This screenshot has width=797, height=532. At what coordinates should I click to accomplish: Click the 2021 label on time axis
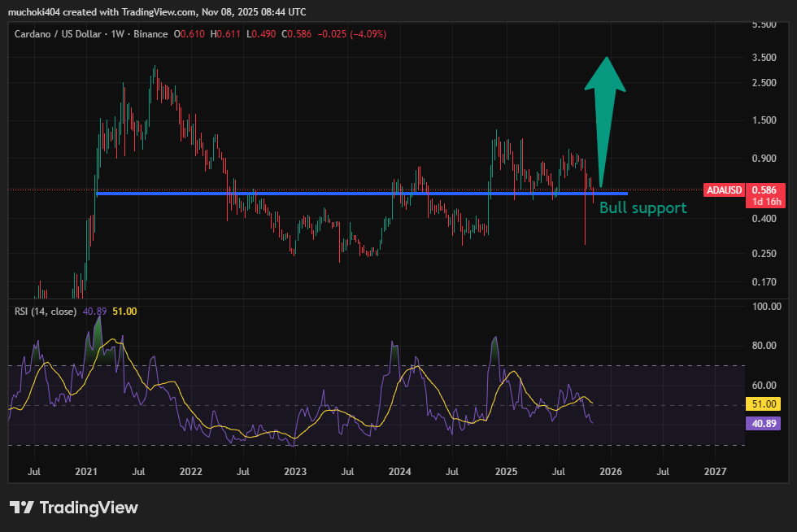(x=86, y=471)
